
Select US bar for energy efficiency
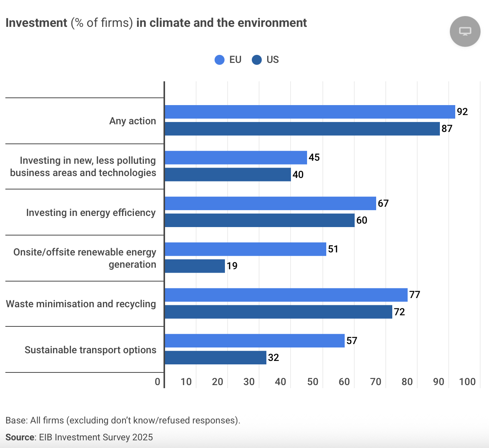[259, 220]
